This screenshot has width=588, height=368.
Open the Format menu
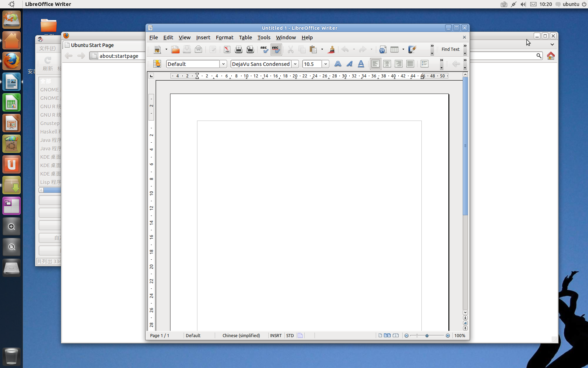tap(224, 38)
